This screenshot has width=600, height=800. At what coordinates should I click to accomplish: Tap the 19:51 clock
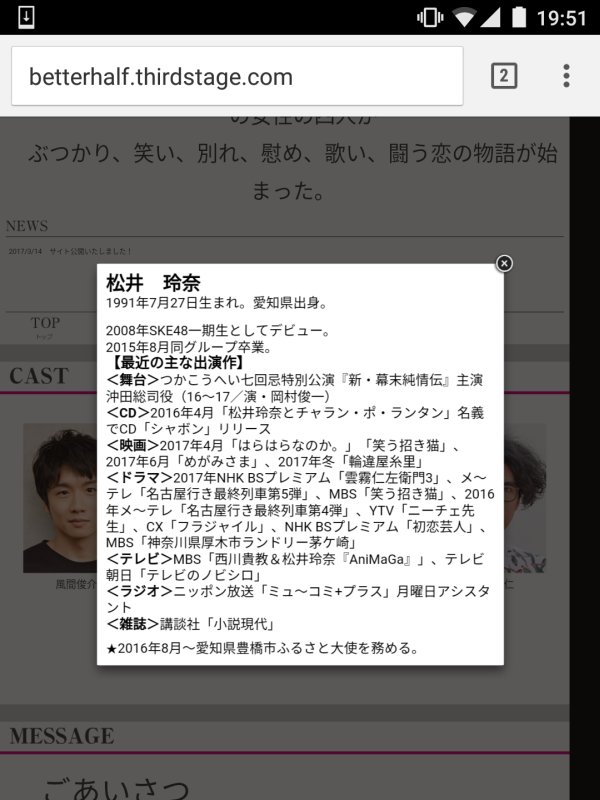562,18
